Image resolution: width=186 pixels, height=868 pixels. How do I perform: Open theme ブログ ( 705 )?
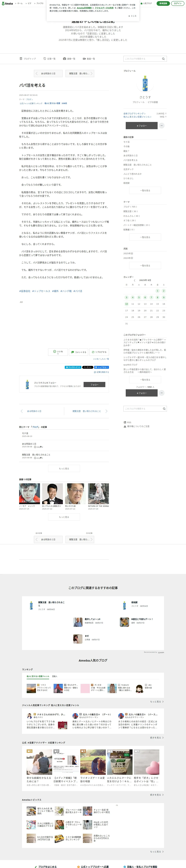pyautogui.click(x=130, y=207)
